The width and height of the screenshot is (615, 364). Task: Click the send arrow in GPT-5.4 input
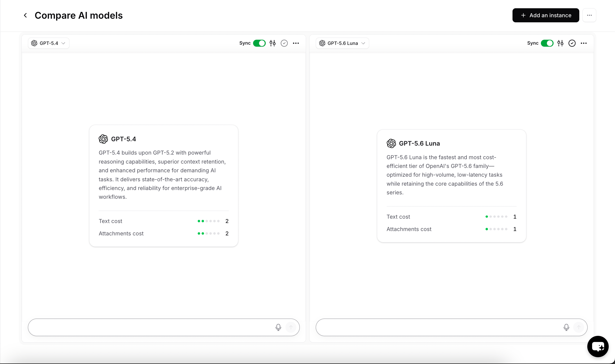pos(291,327)
